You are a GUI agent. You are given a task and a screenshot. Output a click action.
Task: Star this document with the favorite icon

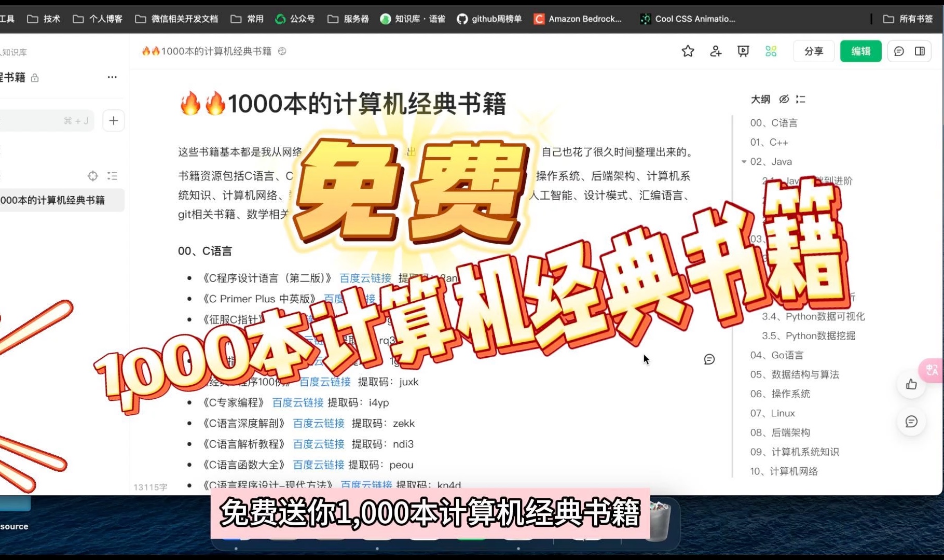point(688,51)
